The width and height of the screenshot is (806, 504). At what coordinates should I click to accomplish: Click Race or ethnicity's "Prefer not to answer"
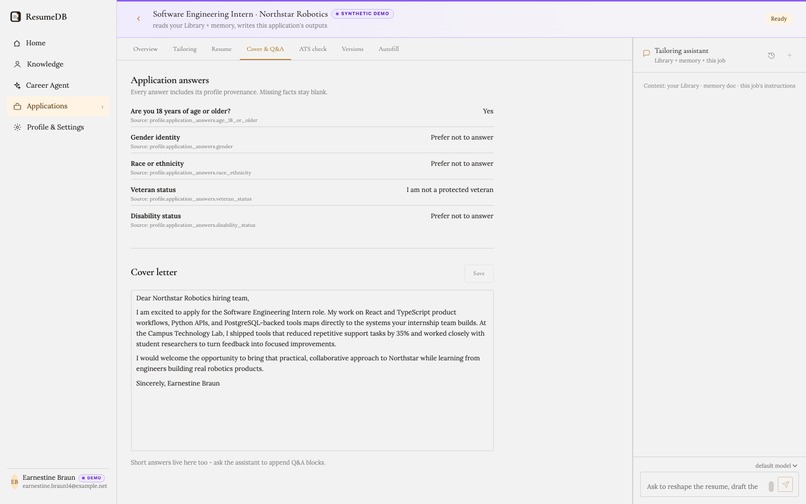click(462, 164)
